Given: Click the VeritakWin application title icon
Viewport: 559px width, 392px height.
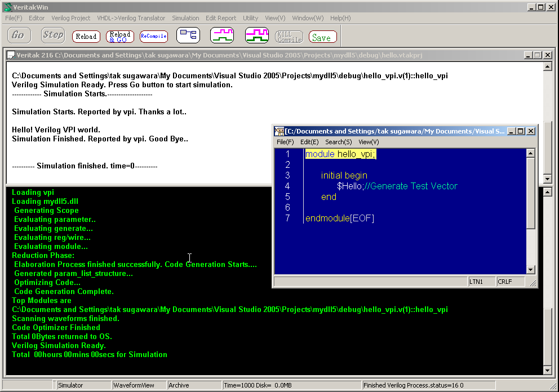Looking at the screenshot, I should click(x=7, y=7).
